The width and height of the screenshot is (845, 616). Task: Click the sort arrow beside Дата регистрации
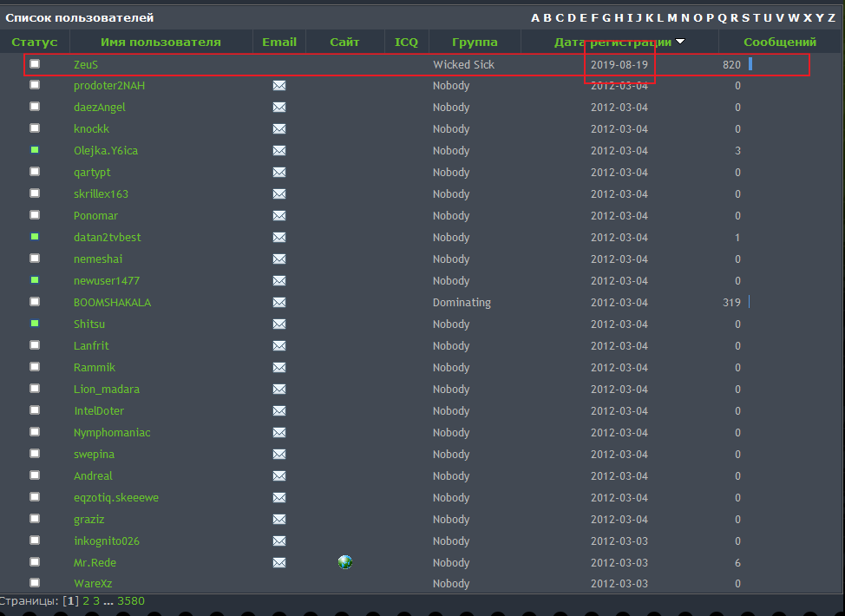tap(680, 42)
